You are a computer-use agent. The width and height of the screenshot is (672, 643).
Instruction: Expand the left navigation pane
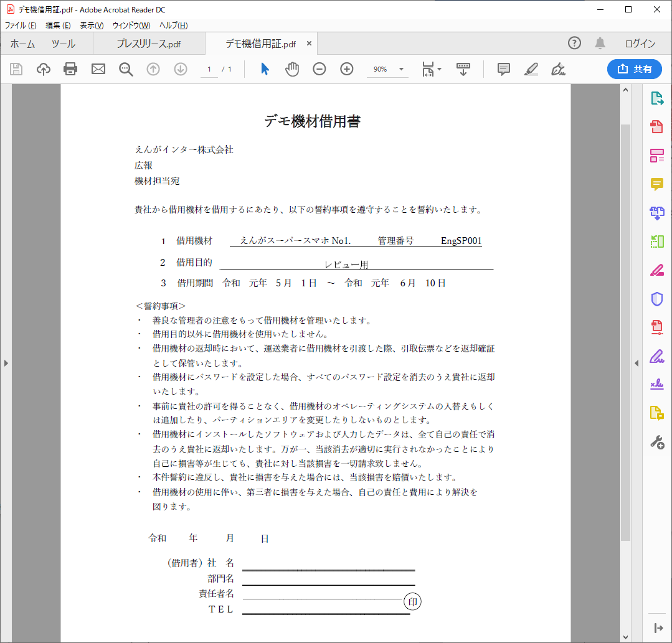[x=6, y=364]
